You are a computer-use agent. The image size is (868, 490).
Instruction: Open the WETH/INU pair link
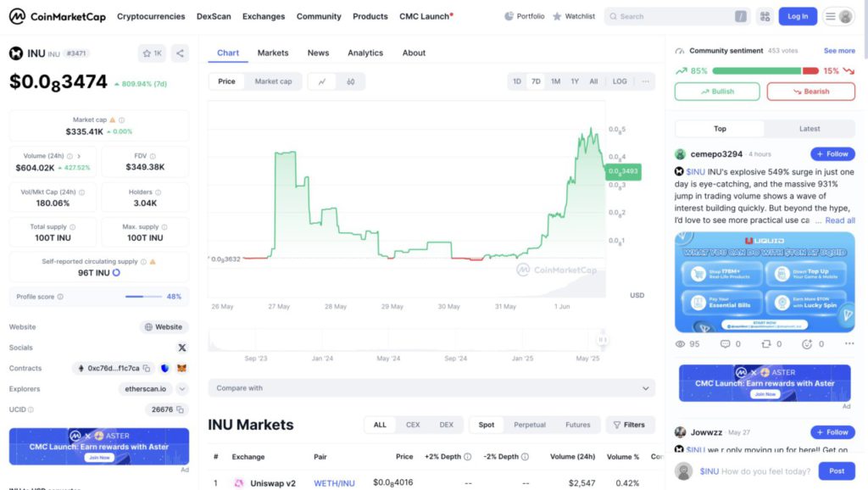tap(334, 483)
